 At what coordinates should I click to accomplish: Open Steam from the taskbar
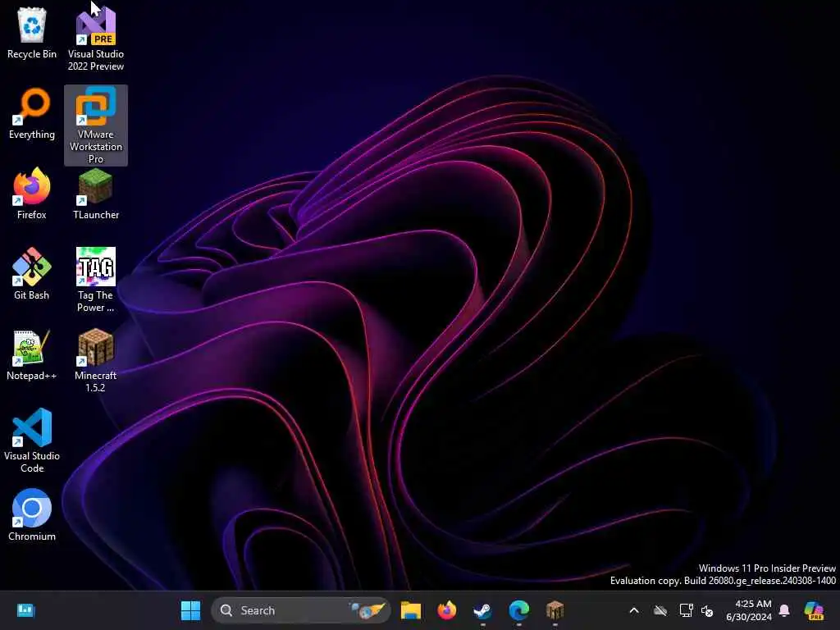[x=482, y=610]
